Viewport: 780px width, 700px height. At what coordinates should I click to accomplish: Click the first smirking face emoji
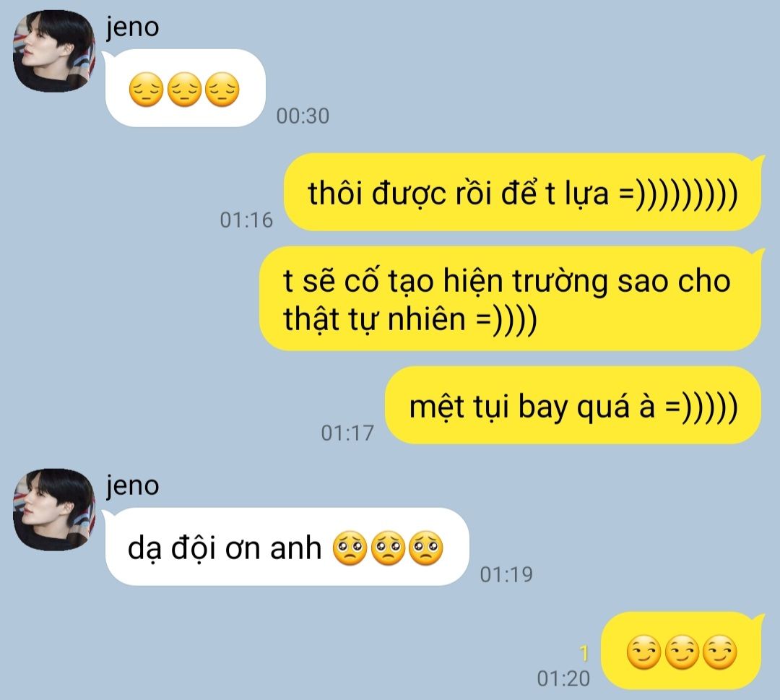[643, 652]
